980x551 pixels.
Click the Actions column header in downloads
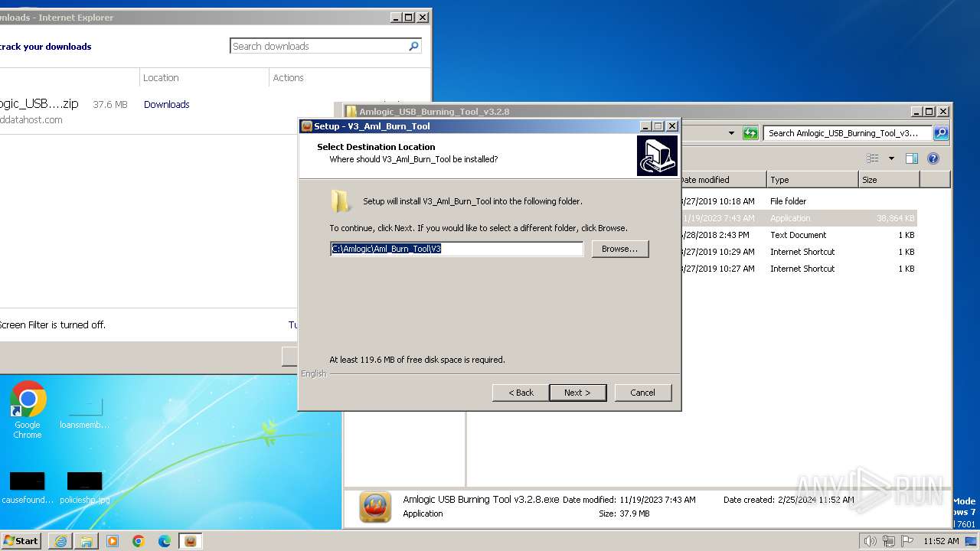click(x=288, y=77)
